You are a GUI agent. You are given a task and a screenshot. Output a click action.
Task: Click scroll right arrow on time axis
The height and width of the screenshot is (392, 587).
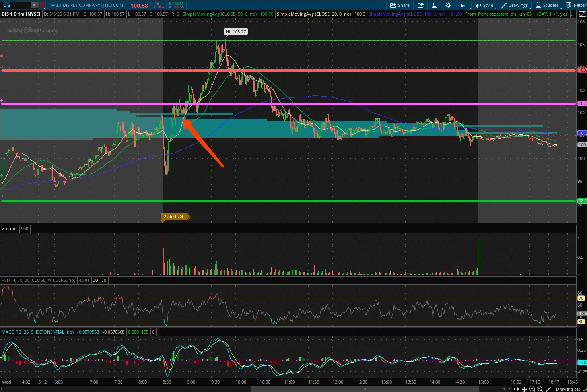(x=509, y=389)
